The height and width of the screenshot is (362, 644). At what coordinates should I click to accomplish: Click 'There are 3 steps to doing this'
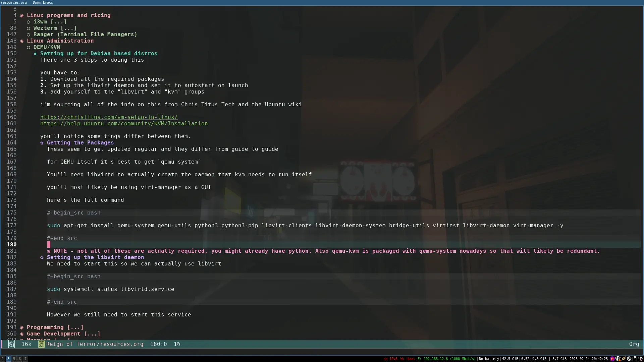(x=92, y=60)
